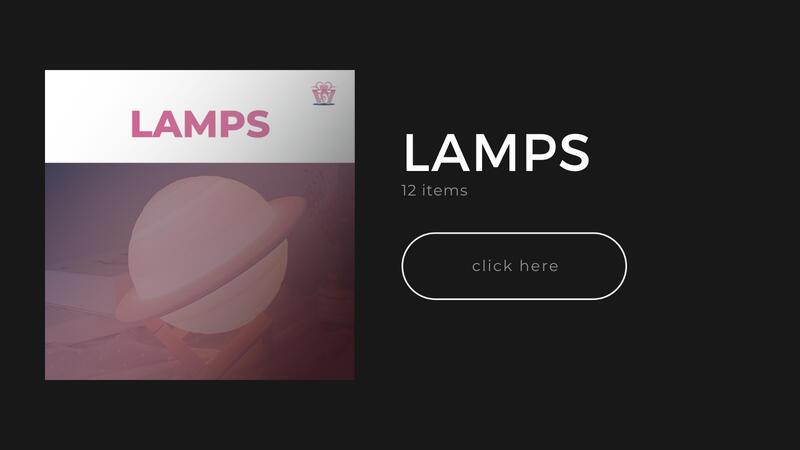Screen dimensions: 800x450
Task: Click the number 12 in item count
Action: 409,190
